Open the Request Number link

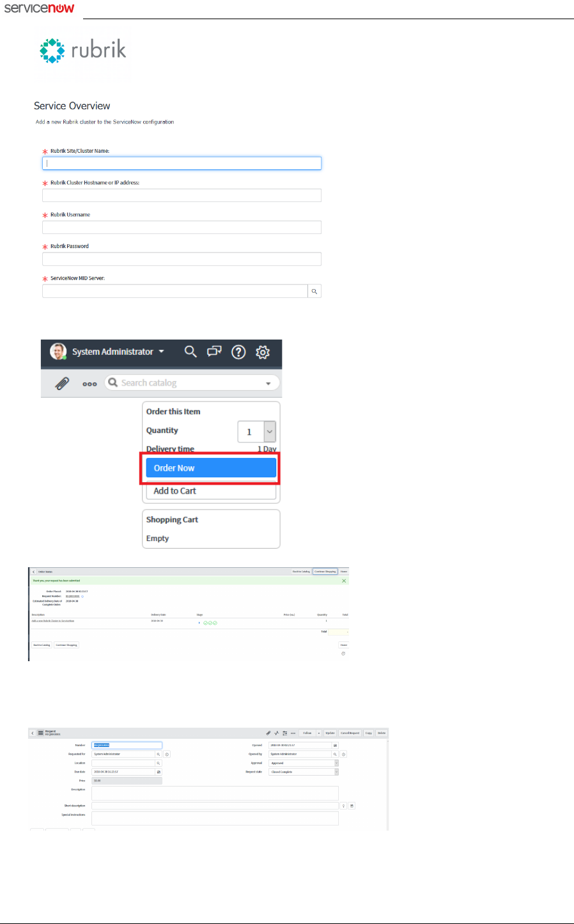pos(72,597)
